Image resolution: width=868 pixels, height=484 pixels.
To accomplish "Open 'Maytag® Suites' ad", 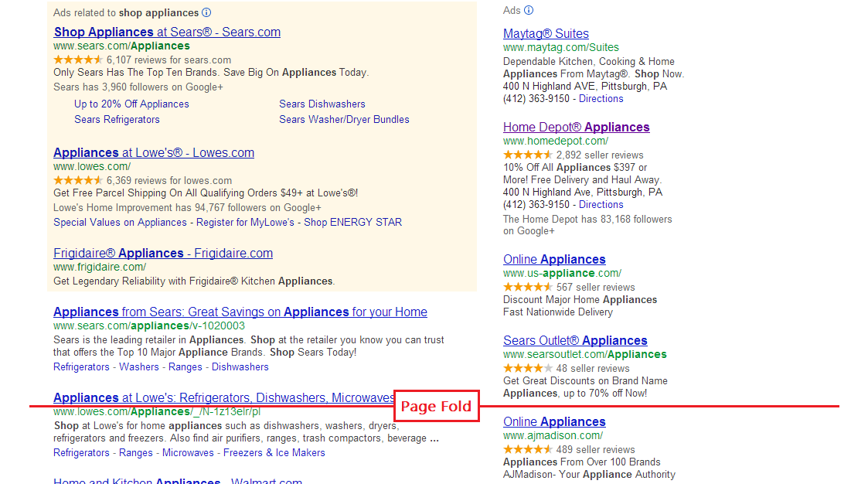I will 546,34.
